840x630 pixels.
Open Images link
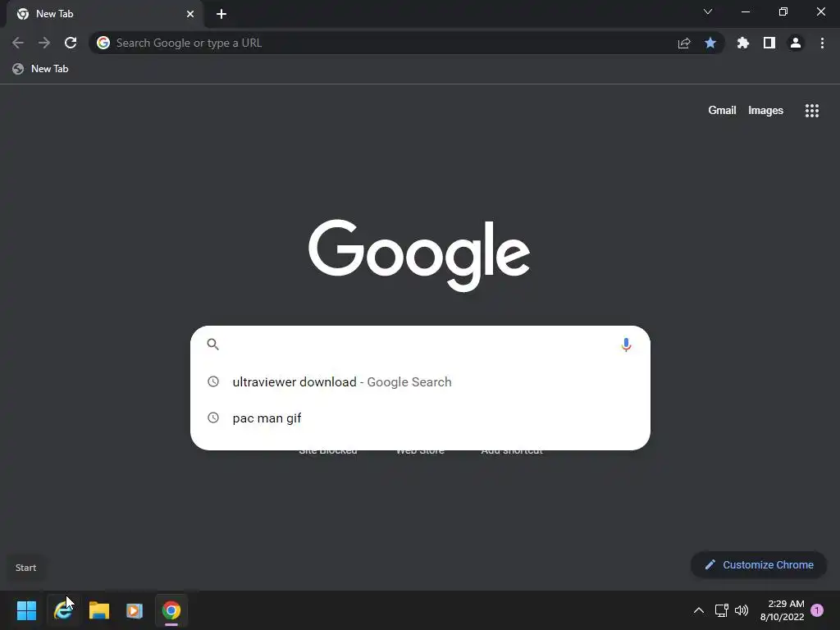coord(765,111)
